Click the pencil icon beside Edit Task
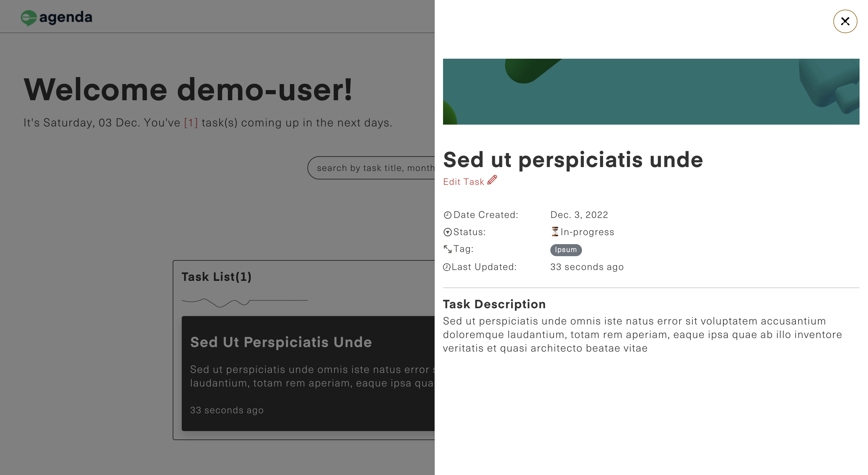The image size is (868, 475). [492, 180]
